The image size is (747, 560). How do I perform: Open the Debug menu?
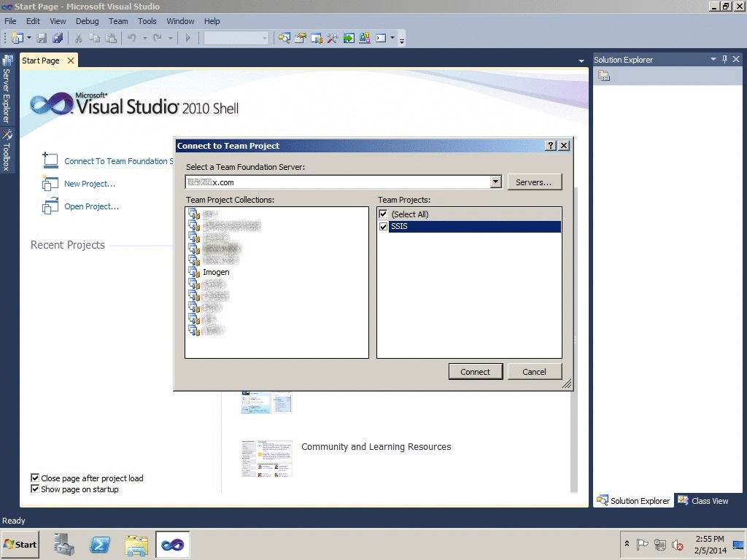[x=88, y=21]
